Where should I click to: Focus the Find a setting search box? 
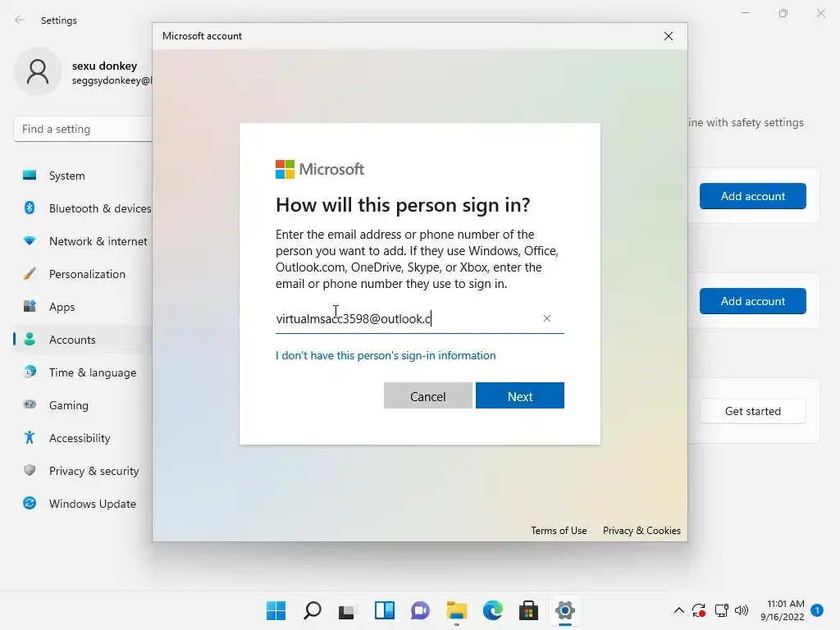[x=83, y=129]
